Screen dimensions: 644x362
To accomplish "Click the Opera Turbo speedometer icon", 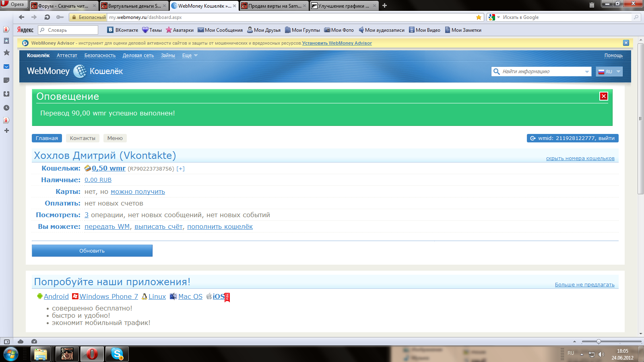I will click(x=34, y=341).
